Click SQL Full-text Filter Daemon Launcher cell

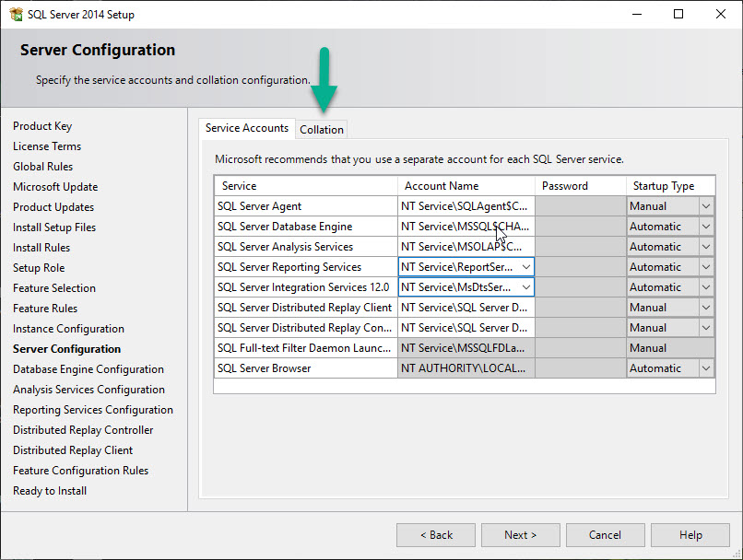pyautogui.click(x=306, y=348)
